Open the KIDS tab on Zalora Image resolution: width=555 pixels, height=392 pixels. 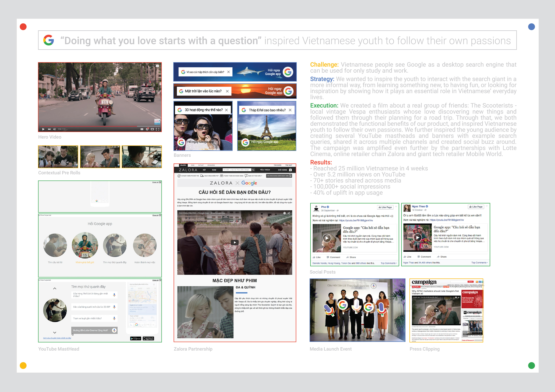(x=193, y=165)
